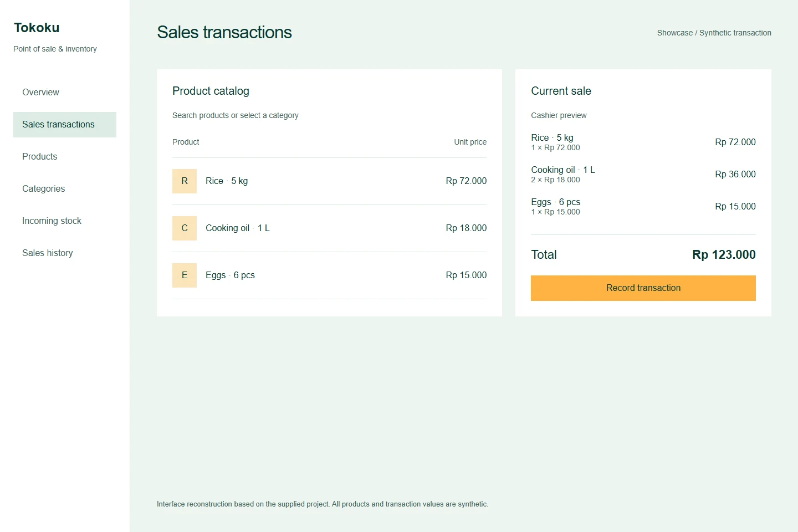The width and height of the screenshot is (798, 532).
Task: Click the Record transaction button
Action: [643, 288]
